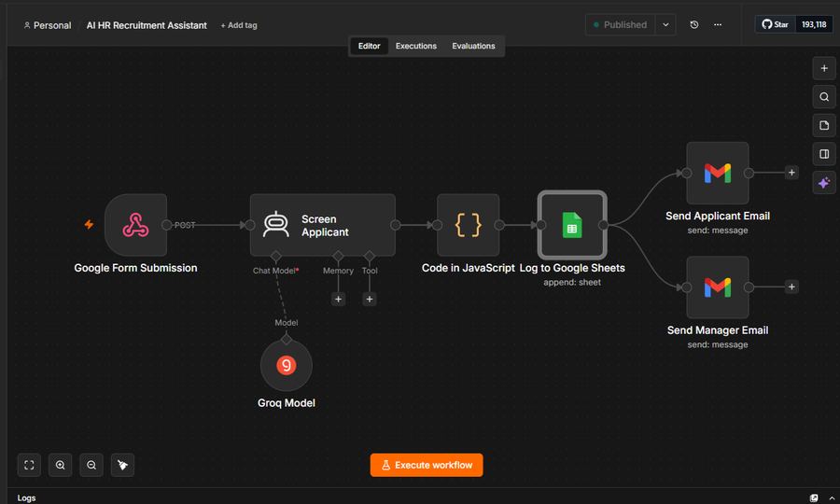Viewport: 840px width, 504px height.
Task: Pop out the Logs panel
Action: [x=814, y=498]
